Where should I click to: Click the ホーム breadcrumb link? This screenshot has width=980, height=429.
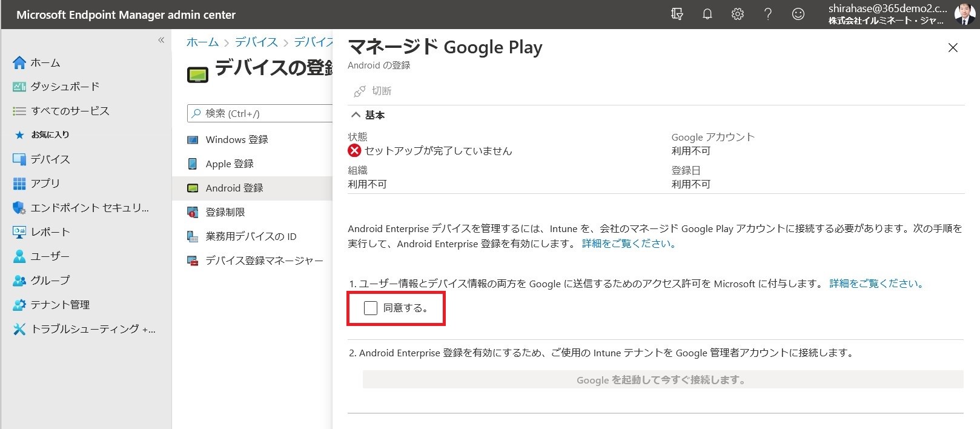[x=202, y=42]
